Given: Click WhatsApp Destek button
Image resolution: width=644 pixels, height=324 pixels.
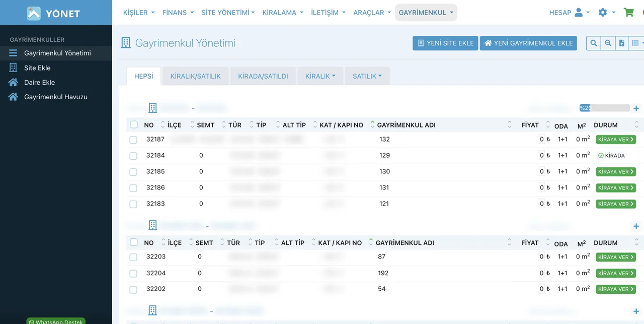Looking at the screenshot, I should pyautogui.click(x=56, y=321).
